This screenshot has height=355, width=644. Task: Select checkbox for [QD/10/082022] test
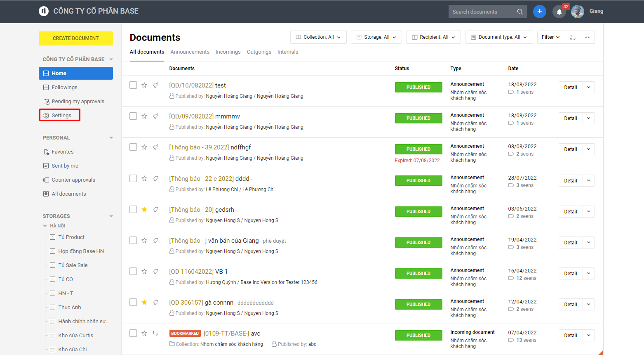tap(133, 85)
